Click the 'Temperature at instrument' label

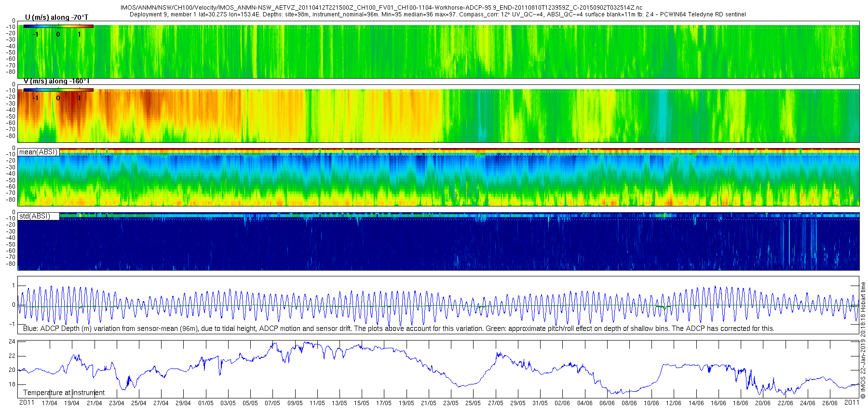pyautogui.click(x=64, y=393)
